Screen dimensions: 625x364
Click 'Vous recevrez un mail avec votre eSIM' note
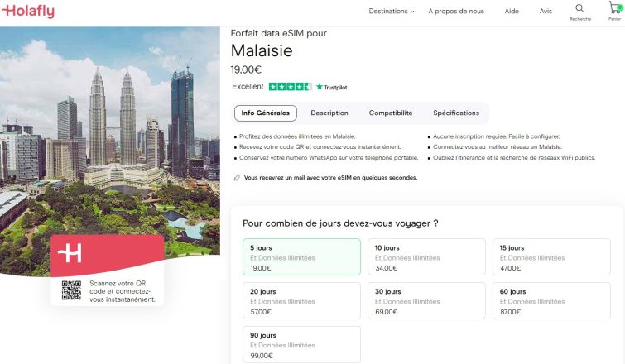330,178
